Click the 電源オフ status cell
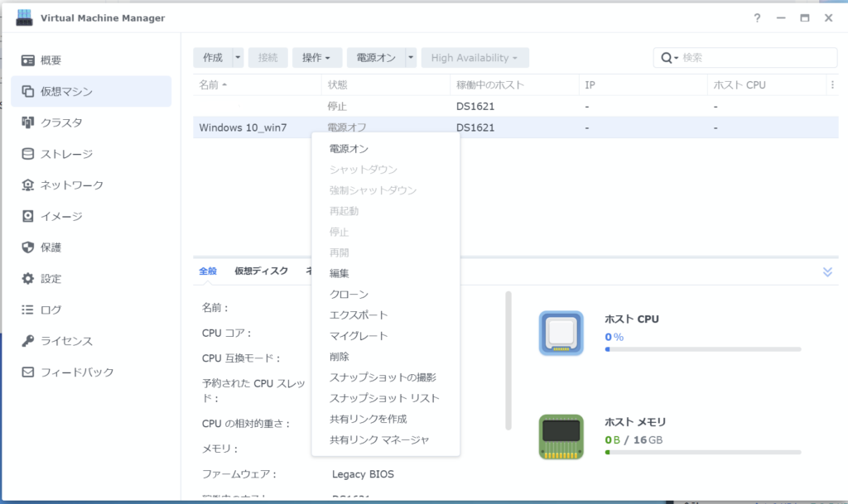This screenshot has height=504, width=848. click(x=347, y=127)
